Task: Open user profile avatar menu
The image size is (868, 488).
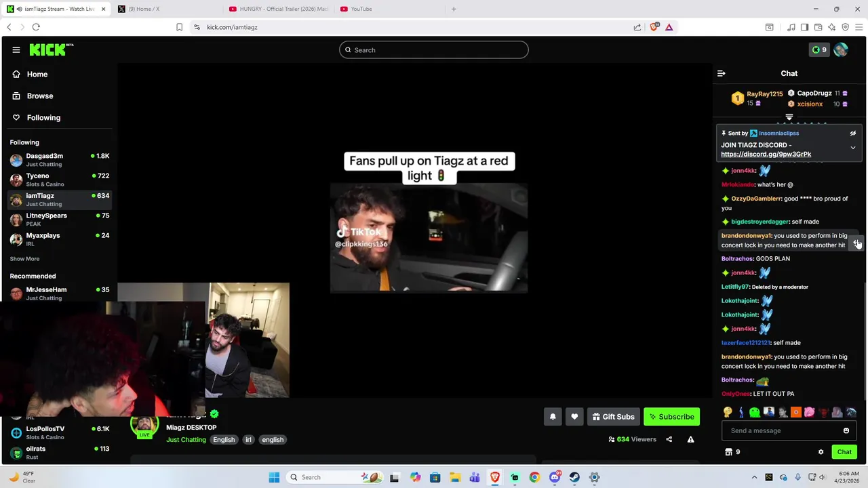Action: 841,49
